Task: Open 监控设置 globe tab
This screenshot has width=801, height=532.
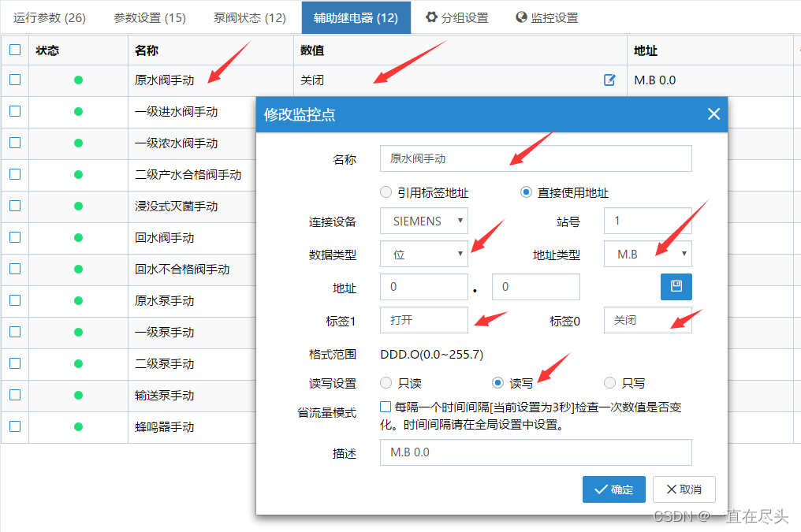Action: click(547, 17)
